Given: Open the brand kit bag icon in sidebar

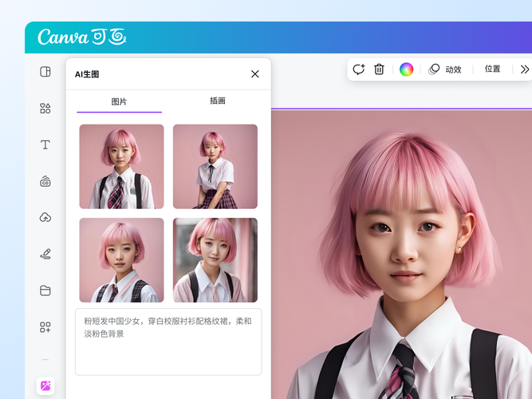Looking at the screenshot, I should [x=45, y=181].
